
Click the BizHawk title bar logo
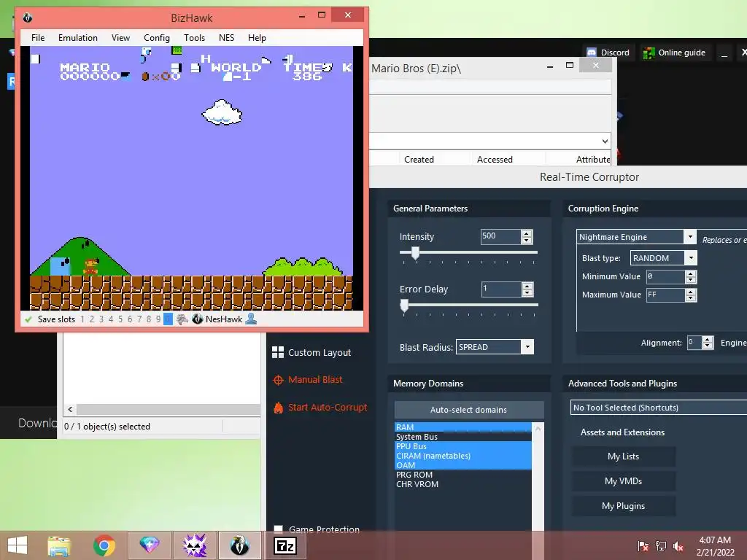click(28, 18)
